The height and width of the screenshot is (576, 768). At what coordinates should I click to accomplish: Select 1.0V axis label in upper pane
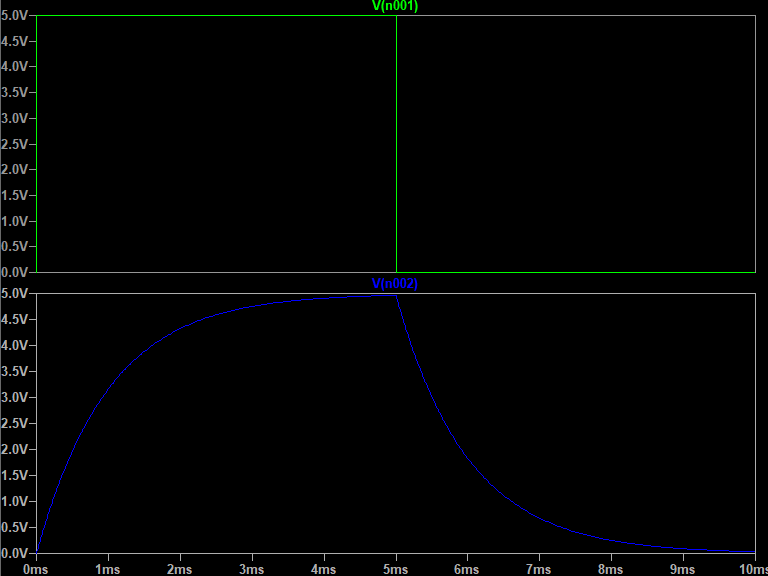click(x=17, y=221)
